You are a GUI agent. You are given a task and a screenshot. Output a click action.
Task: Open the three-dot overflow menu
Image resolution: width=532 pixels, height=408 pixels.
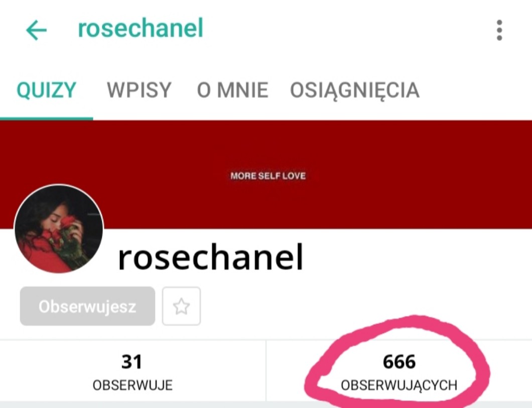(499, 30)
